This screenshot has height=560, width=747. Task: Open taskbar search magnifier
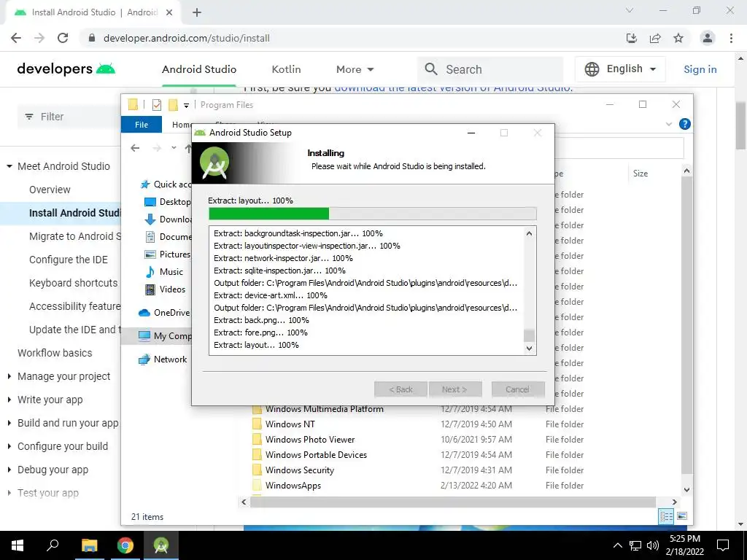click(53, 545)
